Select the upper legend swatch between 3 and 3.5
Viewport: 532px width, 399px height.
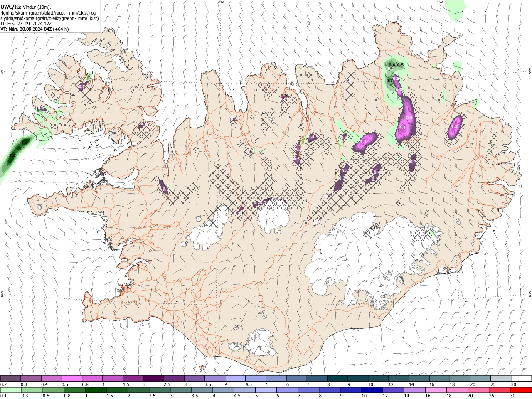[x=194, y=378]
